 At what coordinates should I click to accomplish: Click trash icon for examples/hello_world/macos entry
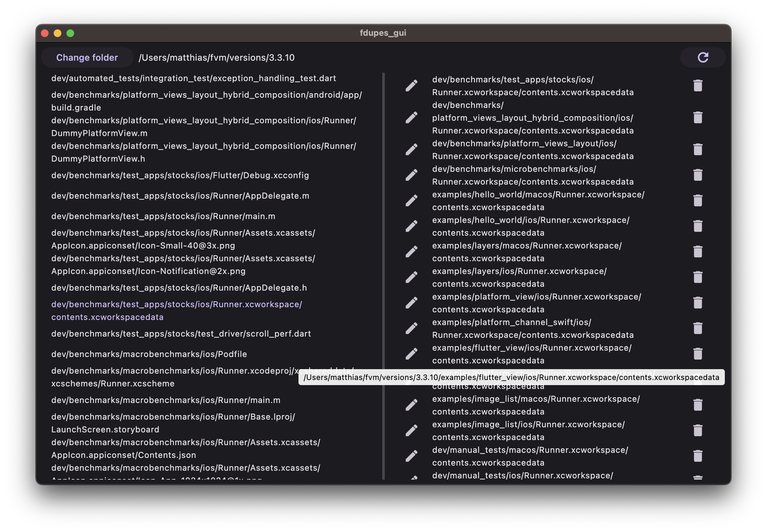[698, 201]
